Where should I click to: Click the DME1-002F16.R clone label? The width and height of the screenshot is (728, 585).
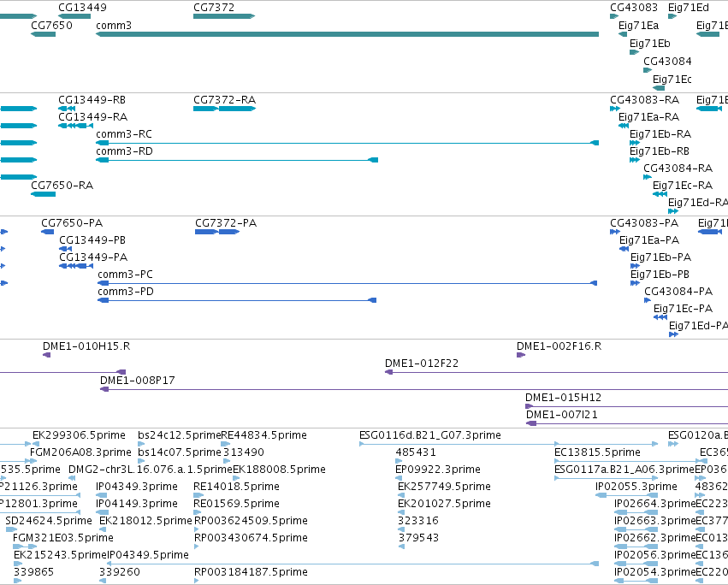559,346
